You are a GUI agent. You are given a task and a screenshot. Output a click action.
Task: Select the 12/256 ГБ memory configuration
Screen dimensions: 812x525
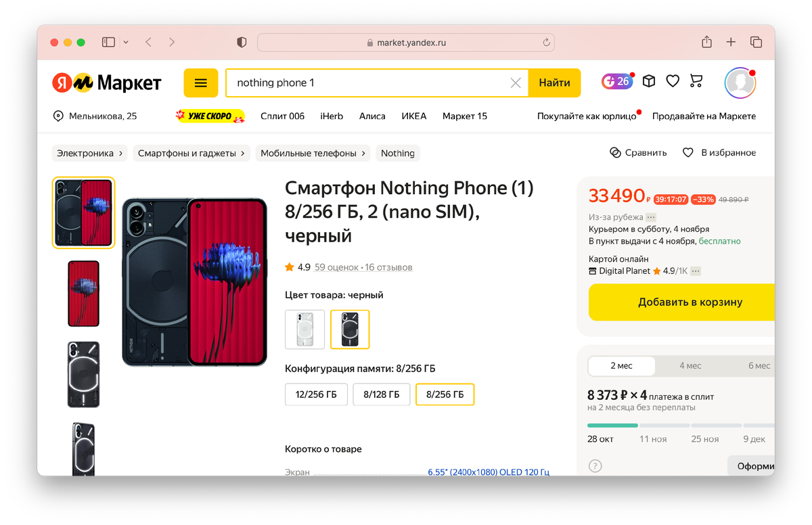tap(316, 394)
